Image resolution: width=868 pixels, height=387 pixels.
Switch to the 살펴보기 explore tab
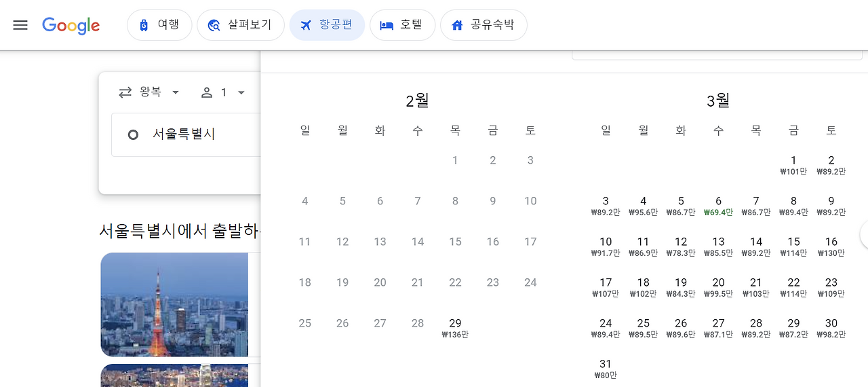pos(241,25)
